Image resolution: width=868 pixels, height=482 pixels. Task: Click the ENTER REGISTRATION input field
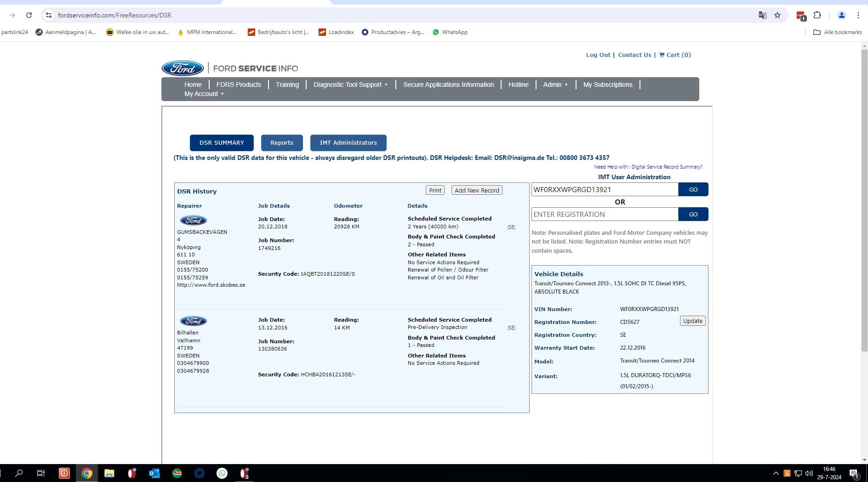tap(605, 214)
